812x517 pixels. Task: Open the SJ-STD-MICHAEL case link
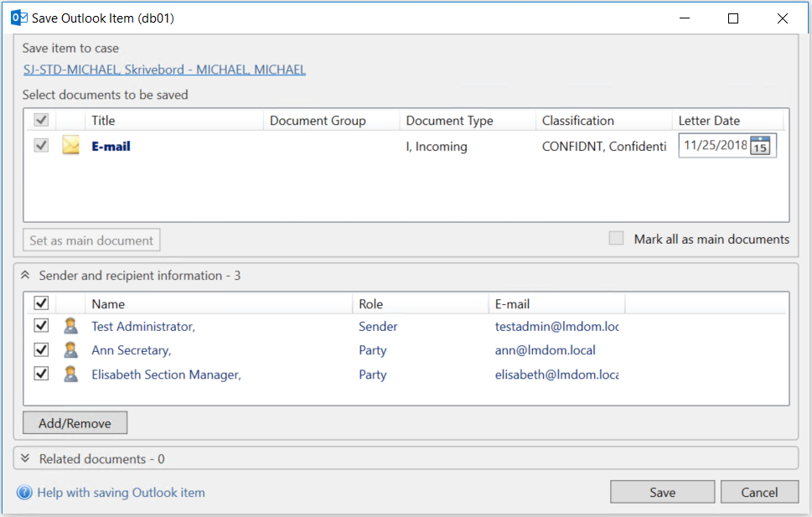164,70
